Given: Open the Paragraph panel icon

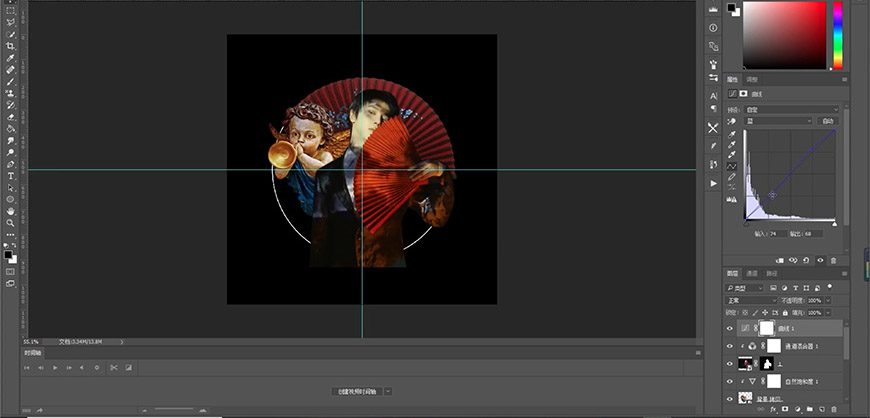Looking at the screenshot, I should click(x=713, y=108).
